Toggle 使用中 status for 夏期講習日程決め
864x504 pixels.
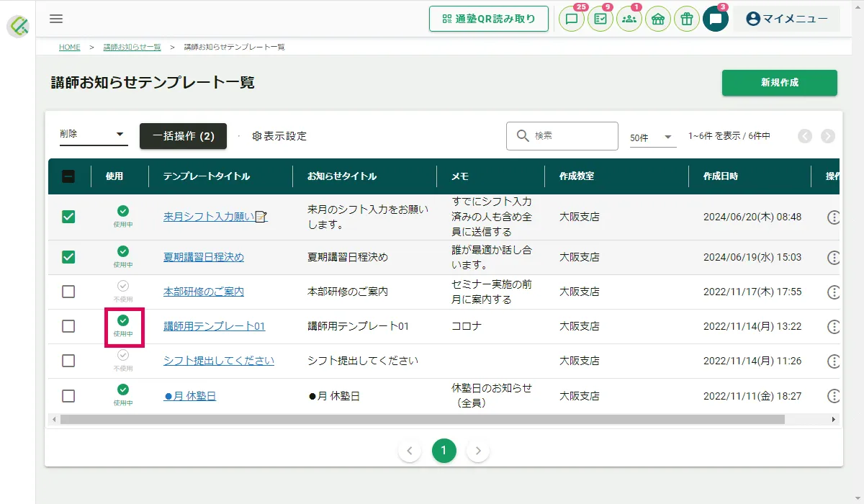(x=123, y=256)
